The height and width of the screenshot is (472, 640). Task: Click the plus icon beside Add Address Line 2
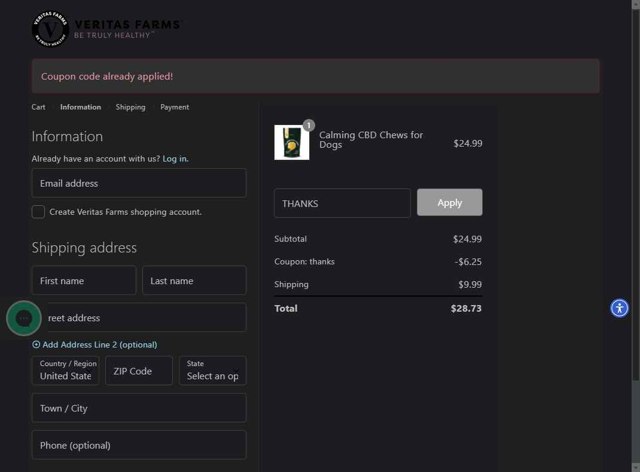(x=36, y=345)
